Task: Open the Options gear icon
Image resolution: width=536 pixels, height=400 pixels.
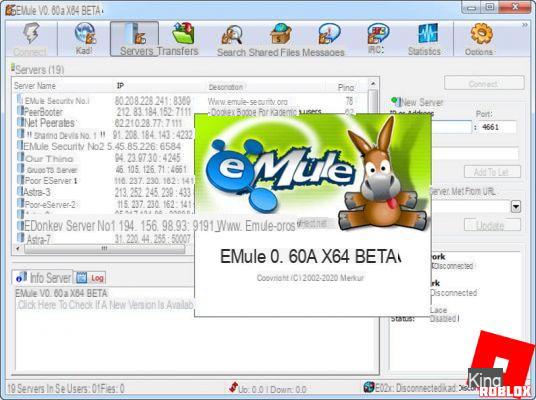Action: pyautogui.click(x=481, y=34)
